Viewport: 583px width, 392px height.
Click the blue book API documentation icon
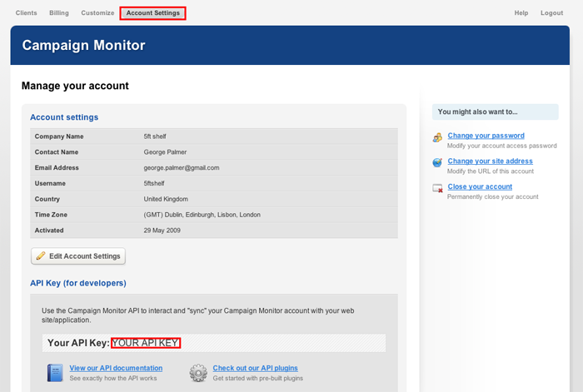[55, 373]
